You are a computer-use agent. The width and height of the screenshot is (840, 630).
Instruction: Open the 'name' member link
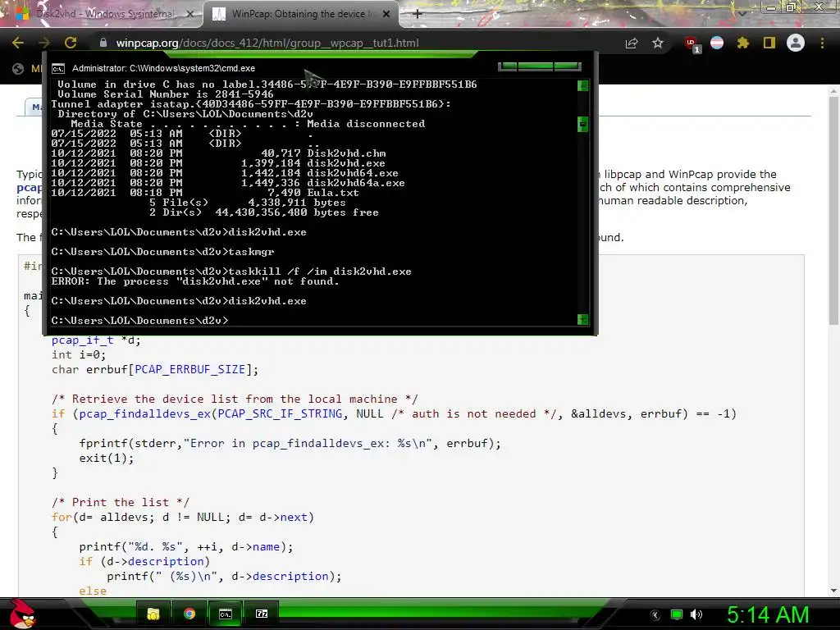[x=266, y=547]
